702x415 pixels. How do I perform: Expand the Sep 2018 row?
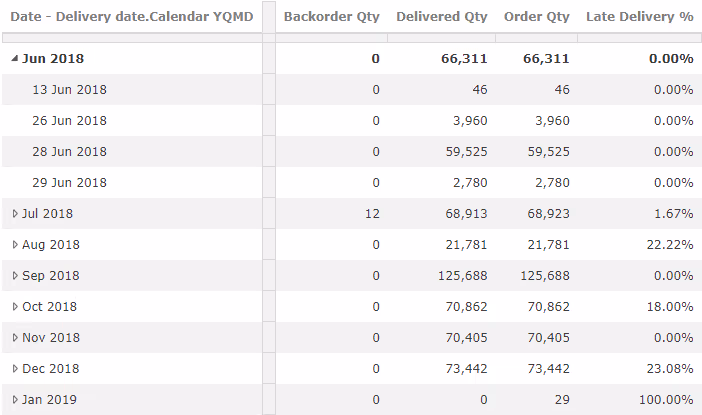pos(14,275)
